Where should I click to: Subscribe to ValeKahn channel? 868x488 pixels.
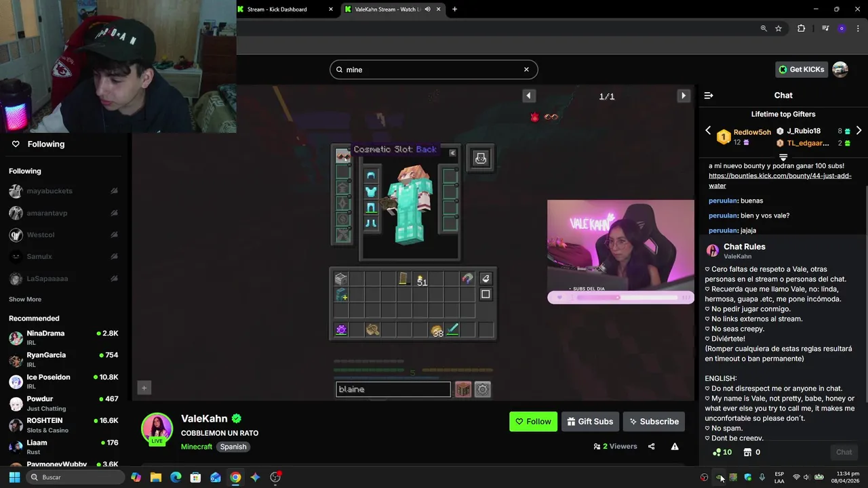[x=654, y=422]
